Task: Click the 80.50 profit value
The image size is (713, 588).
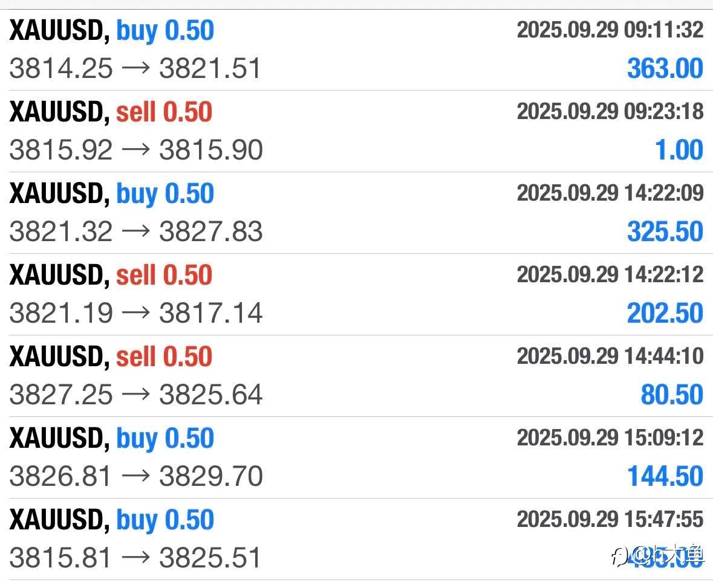Action: 671,395
